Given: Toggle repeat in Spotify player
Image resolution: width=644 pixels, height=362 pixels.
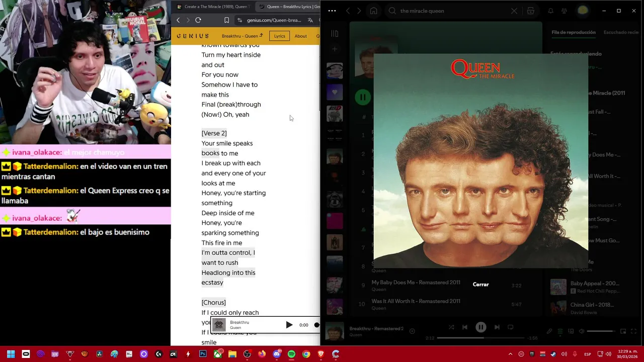Looking at the screenshot, I should coord(510,327).
